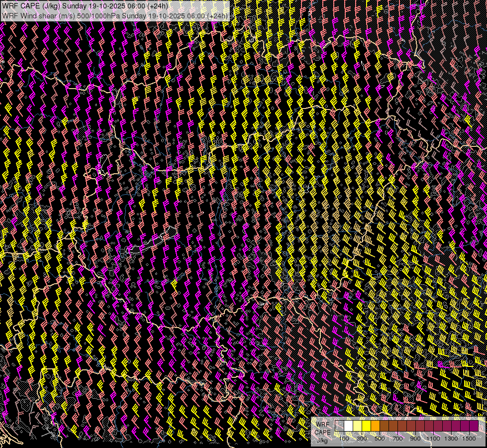Screen dimensions: 487x448
Task: Click the WRF CAPE Sunday 19-10-2025 title line
Action: click(85, 6)
